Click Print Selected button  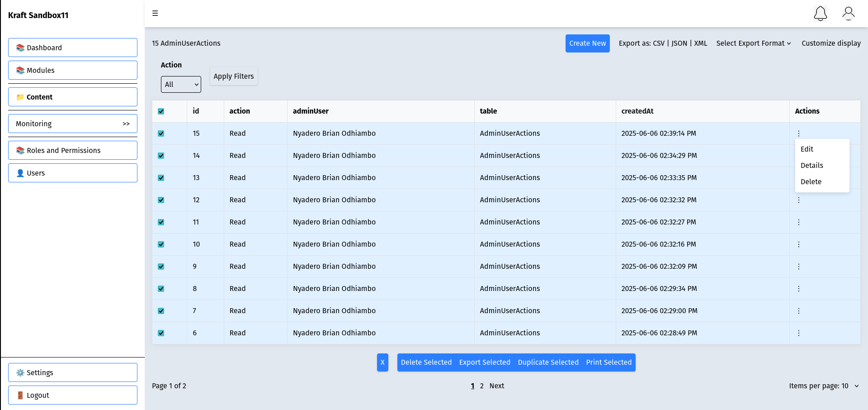click(x=609, y=362)
